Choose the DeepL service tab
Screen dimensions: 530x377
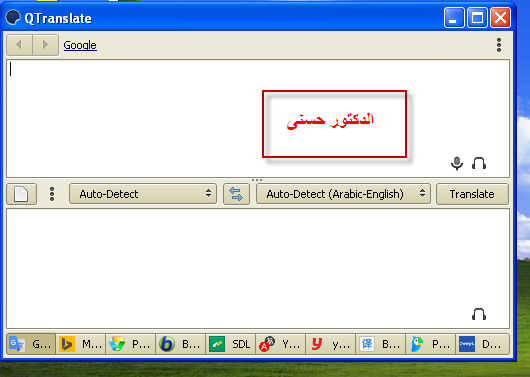482,344
